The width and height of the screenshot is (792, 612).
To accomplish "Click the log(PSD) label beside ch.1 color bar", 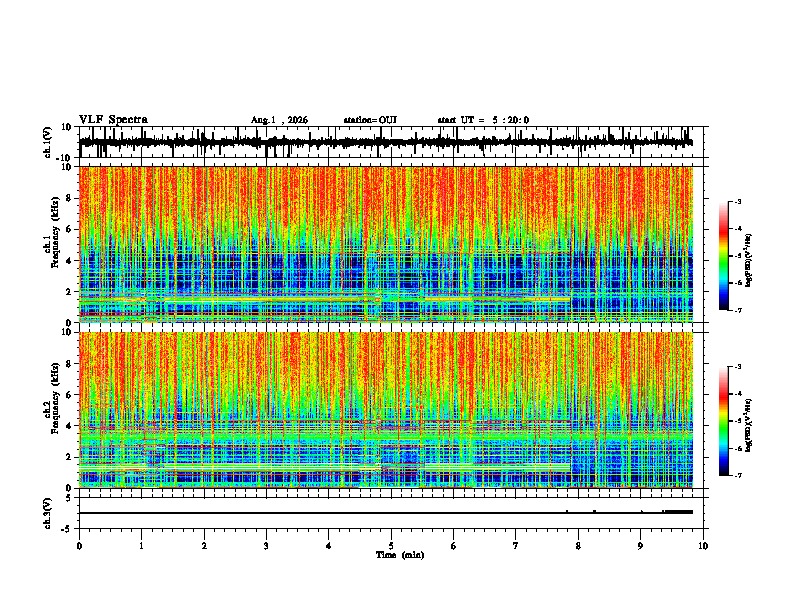I will [x=749, y=261].
